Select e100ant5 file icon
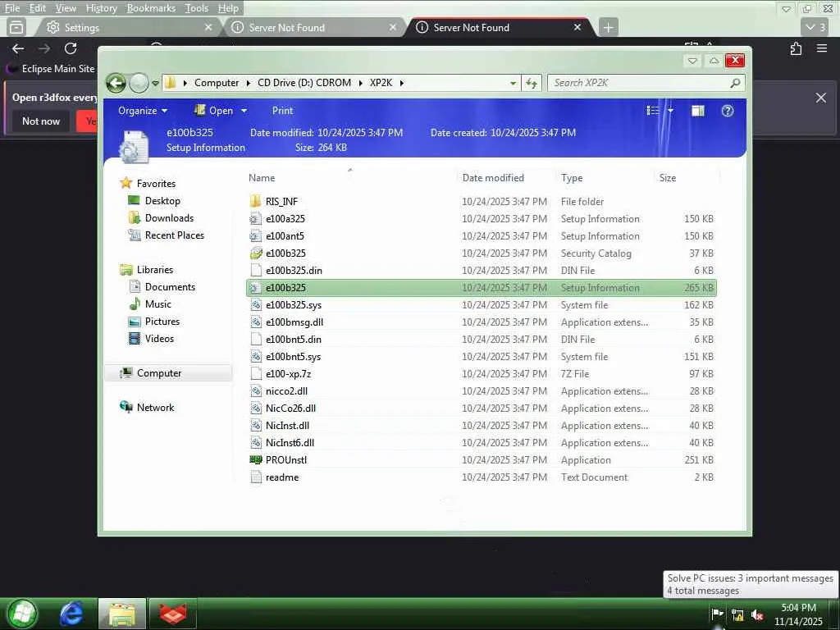Viewport: 840px width, 630px height. [256, 235]
